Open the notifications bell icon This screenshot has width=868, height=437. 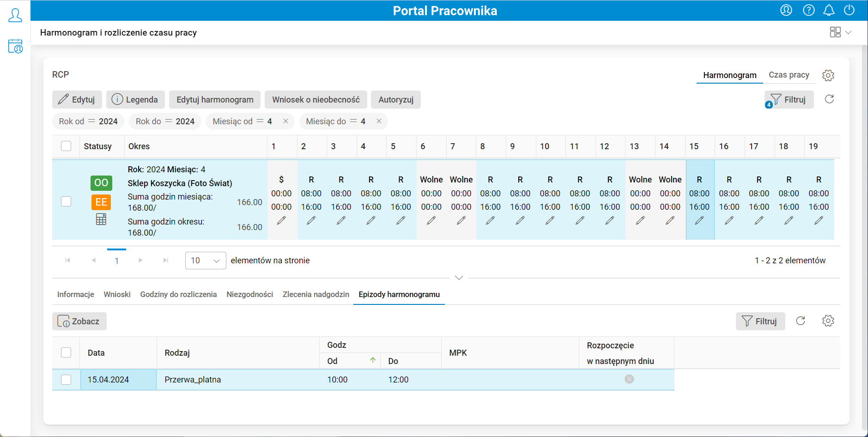pos(829,10)
